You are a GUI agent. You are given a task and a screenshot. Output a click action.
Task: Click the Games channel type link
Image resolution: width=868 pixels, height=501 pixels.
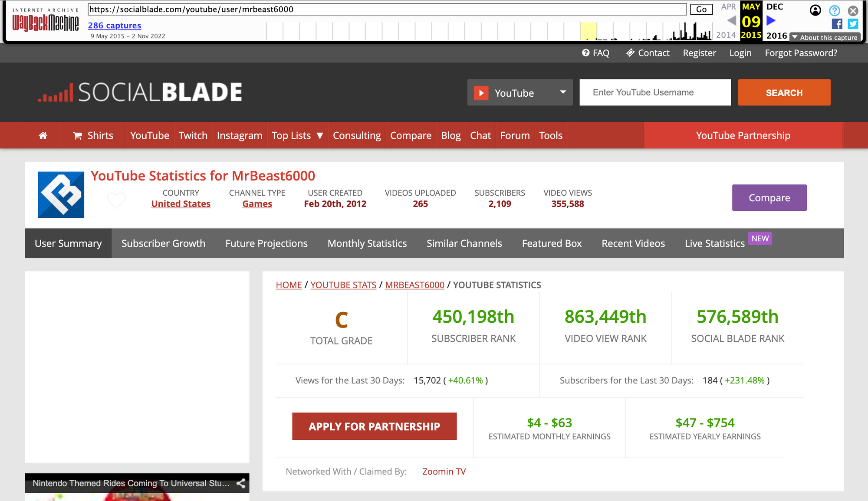click(x=257, y=204)
